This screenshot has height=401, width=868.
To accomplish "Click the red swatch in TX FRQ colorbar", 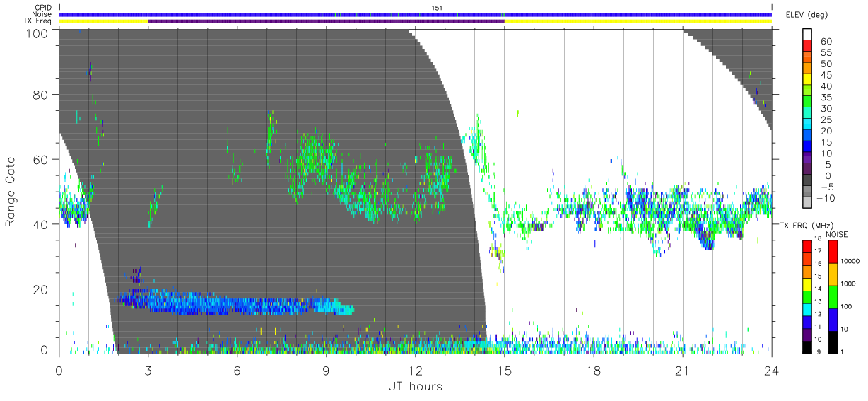I will pyautogui.click(x=807, y=247).
